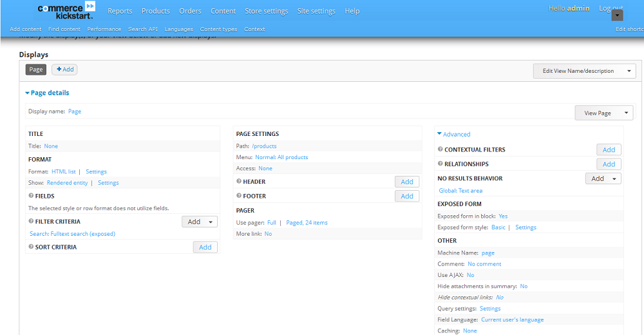Open Settings link next to Rendered entity

click(x=108, y=182)
